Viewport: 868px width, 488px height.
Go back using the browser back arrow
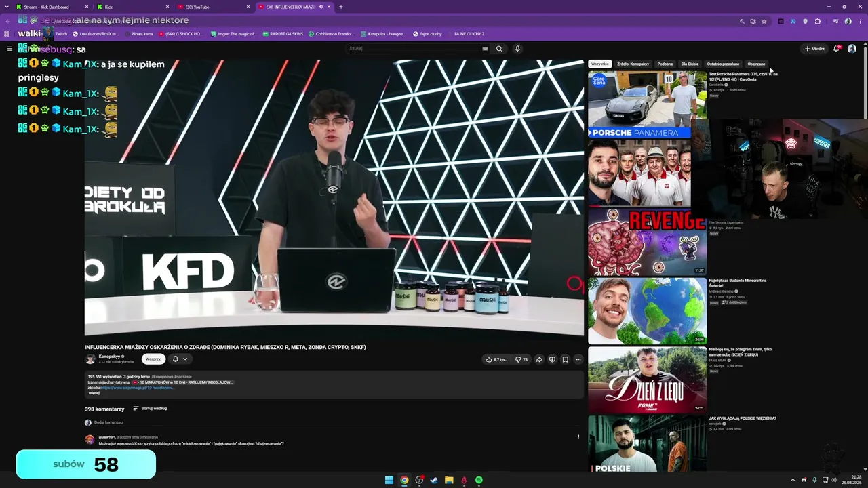click(x=8, y=21)
